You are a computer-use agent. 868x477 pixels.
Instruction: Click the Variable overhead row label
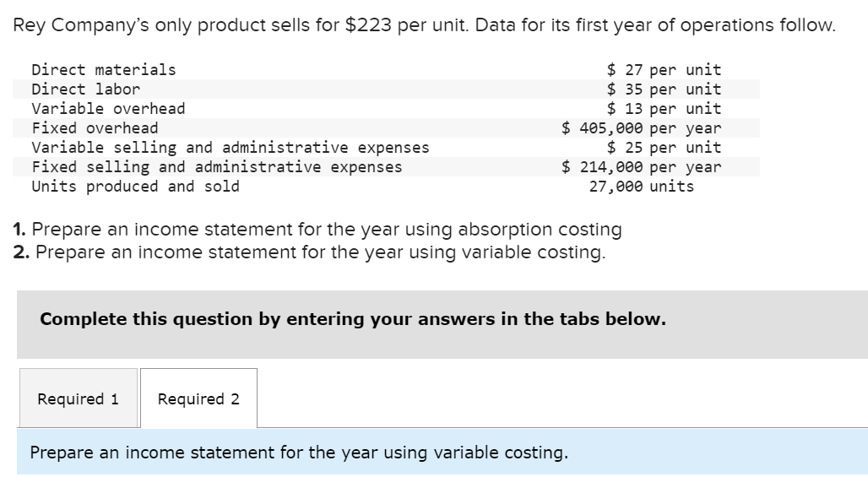tap(108, 108)
